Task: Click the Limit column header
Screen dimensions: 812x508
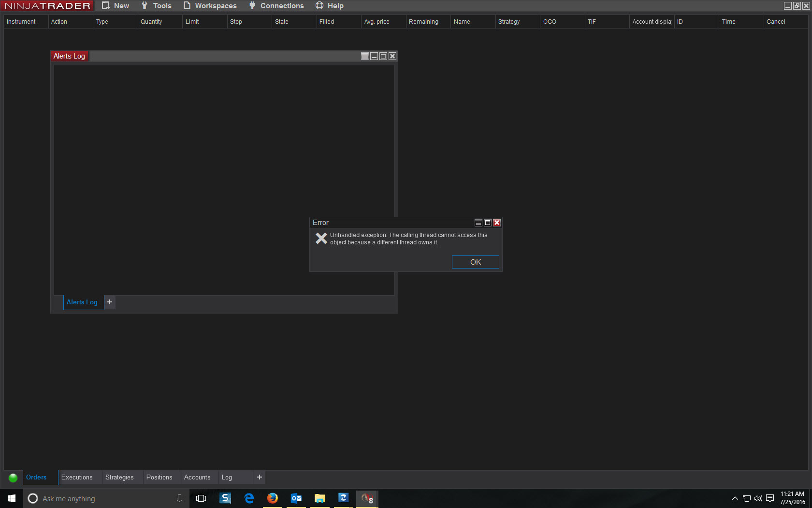Action: tap(204, 22)
